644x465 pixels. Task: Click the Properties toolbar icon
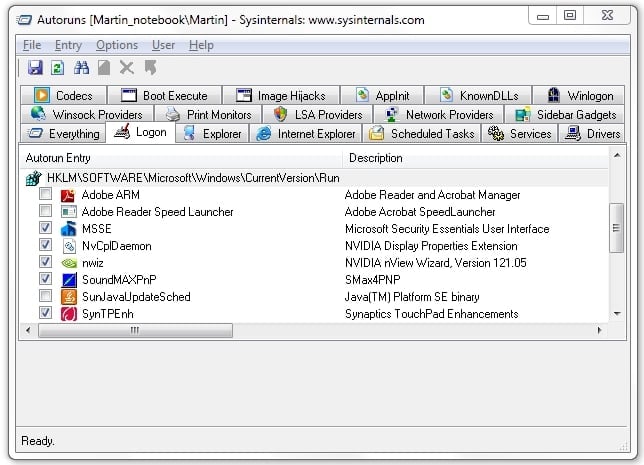click(x=104, y=67)
